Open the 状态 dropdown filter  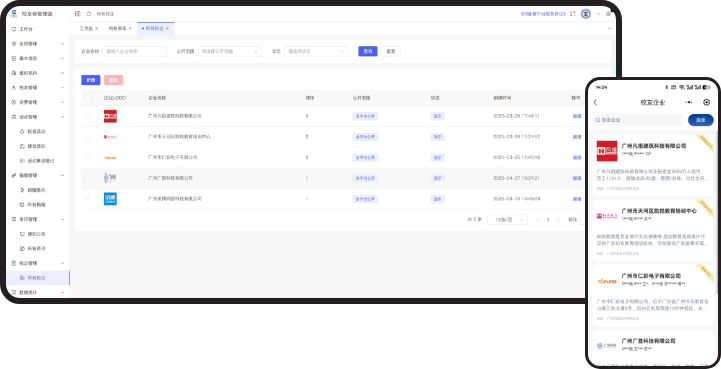pyautogui.click(x=316, y=52)
